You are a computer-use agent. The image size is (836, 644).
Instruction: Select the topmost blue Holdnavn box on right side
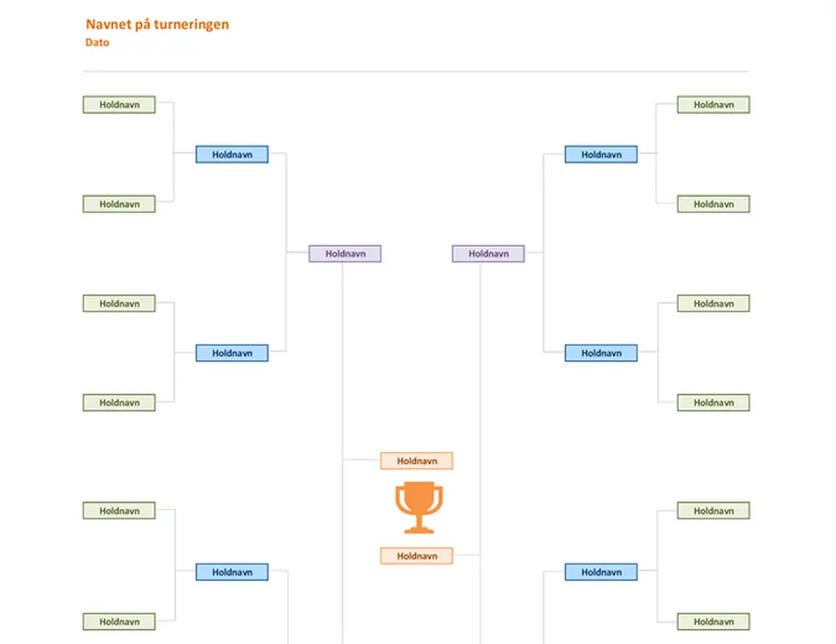pyautogui.click(x=601, y=155)
